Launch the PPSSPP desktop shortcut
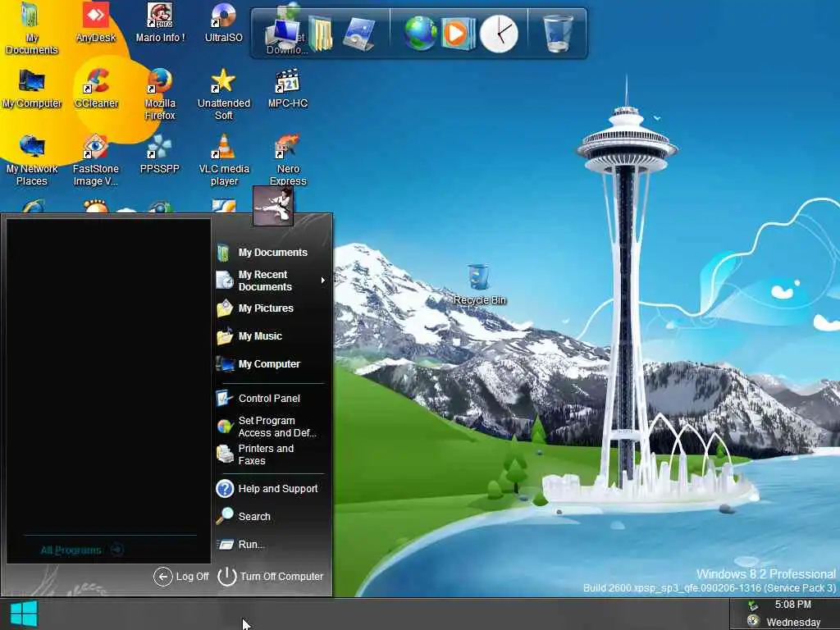 160,154
